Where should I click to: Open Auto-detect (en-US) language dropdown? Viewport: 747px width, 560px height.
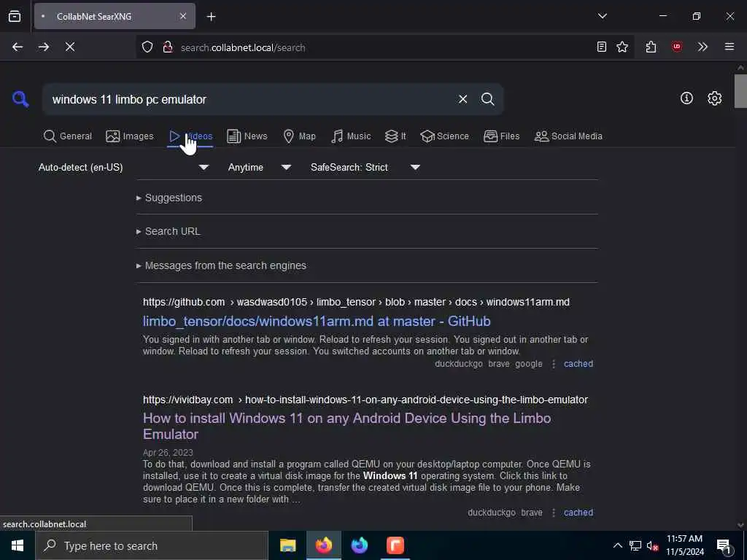[x=124, y=167]
